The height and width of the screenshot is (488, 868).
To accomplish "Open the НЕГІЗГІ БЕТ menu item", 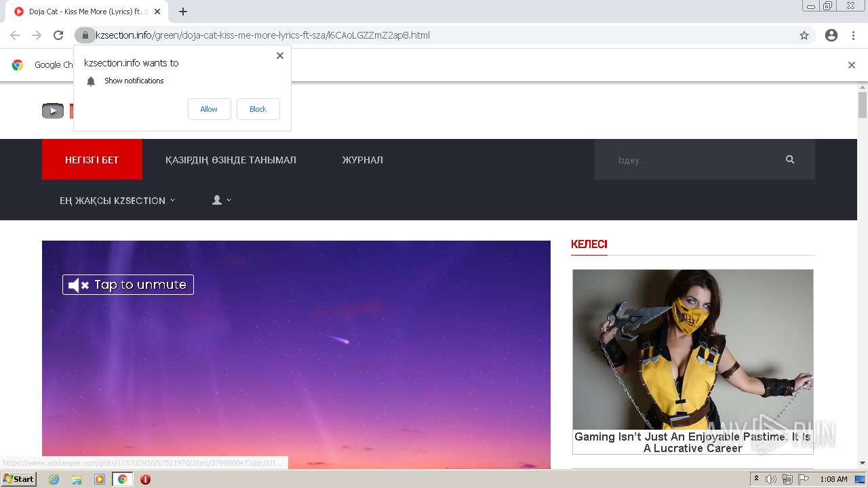I will click(92, 160).
